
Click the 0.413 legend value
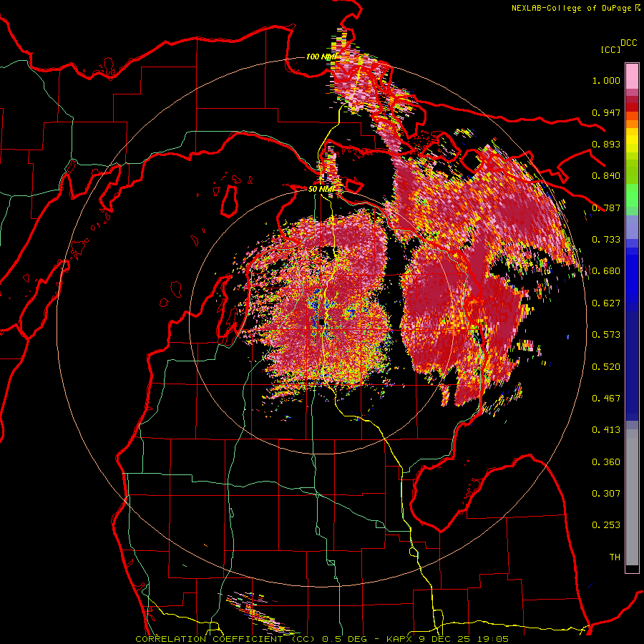pos(606,430)
